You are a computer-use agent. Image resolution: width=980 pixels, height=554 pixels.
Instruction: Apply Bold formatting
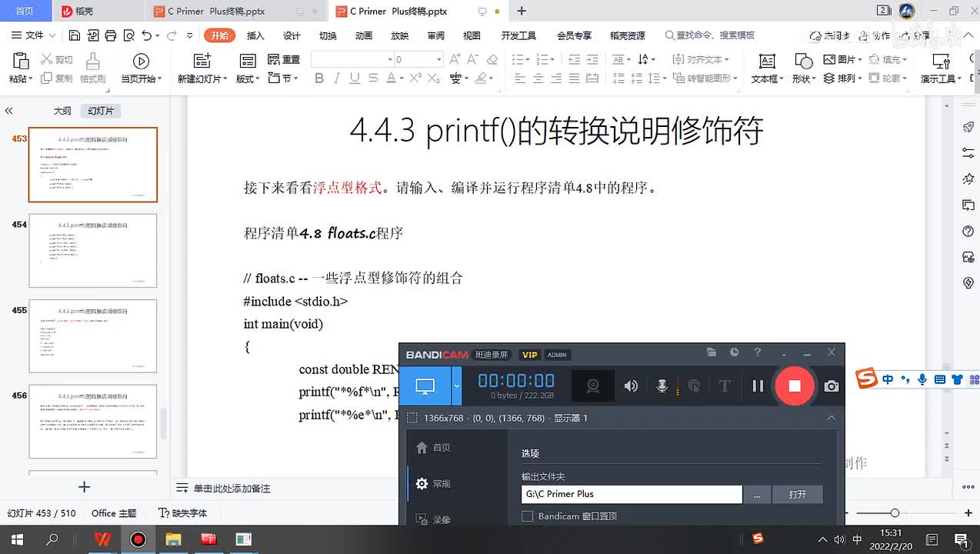[319, 78]
